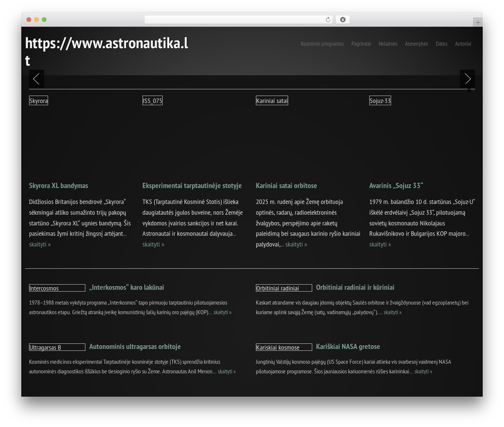Open the Skyrora XL bandymas headline
This screenshot has height=427, width=504.
tap(58, 186)
